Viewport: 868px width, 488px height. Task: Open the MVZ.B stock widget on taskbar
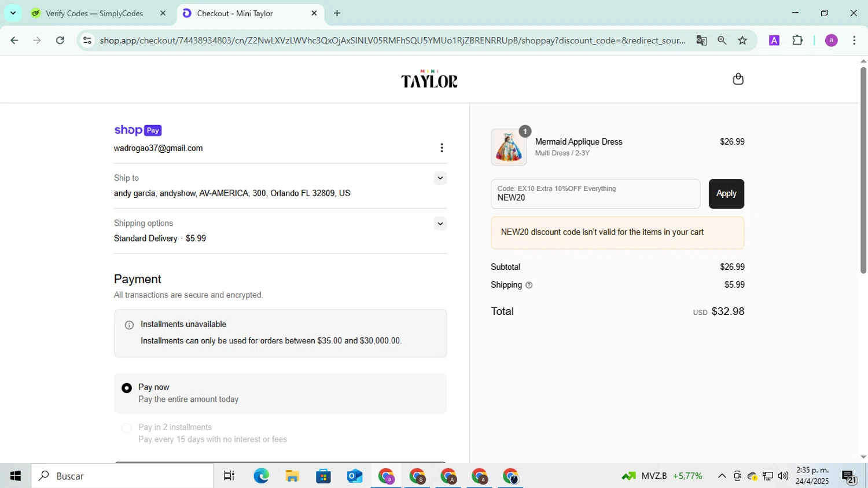click(x=661, y=476)
